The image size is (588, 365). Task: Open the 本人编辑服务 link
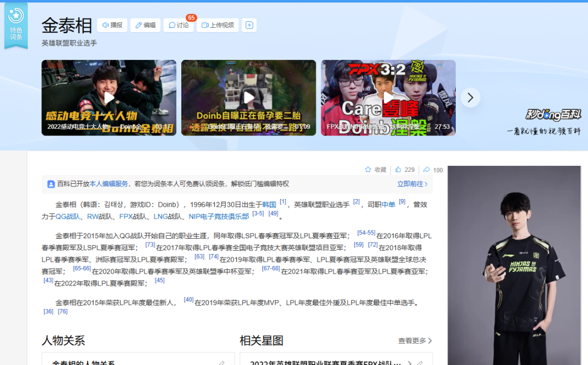[109, 184]
